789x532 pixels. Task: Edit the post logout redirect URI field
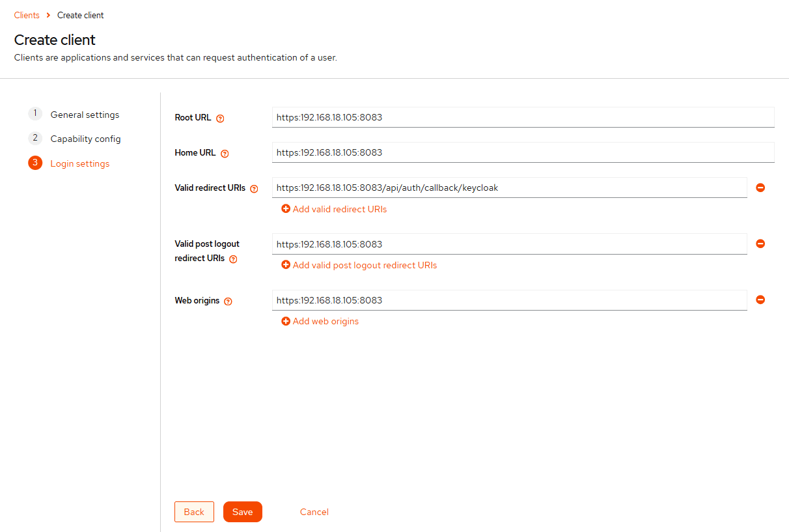coord(510,244)
